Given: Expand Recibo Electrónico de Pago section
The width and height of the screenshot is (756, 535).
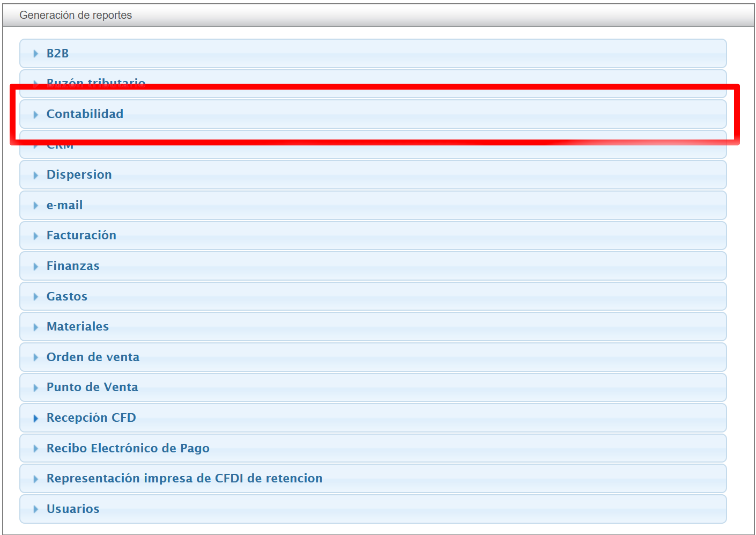Looking at the screenshot, I should click(128, 448).
